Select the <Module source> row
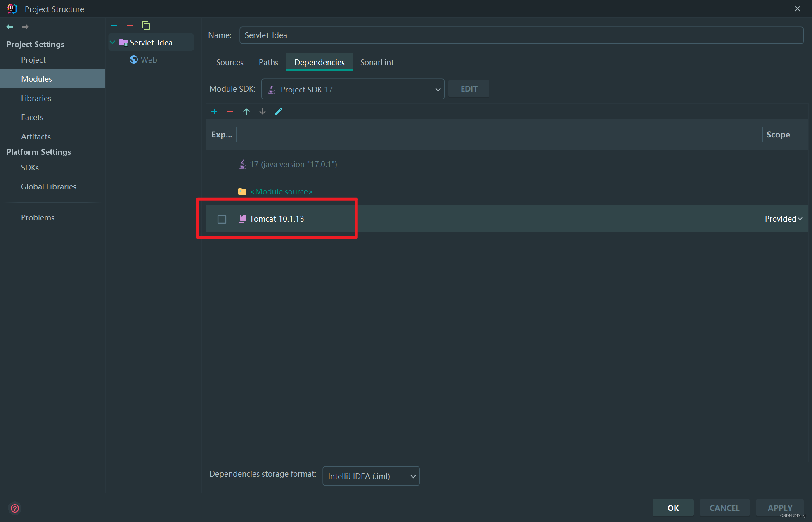Viewport: 812px width, 522px height. click(507, 191)
